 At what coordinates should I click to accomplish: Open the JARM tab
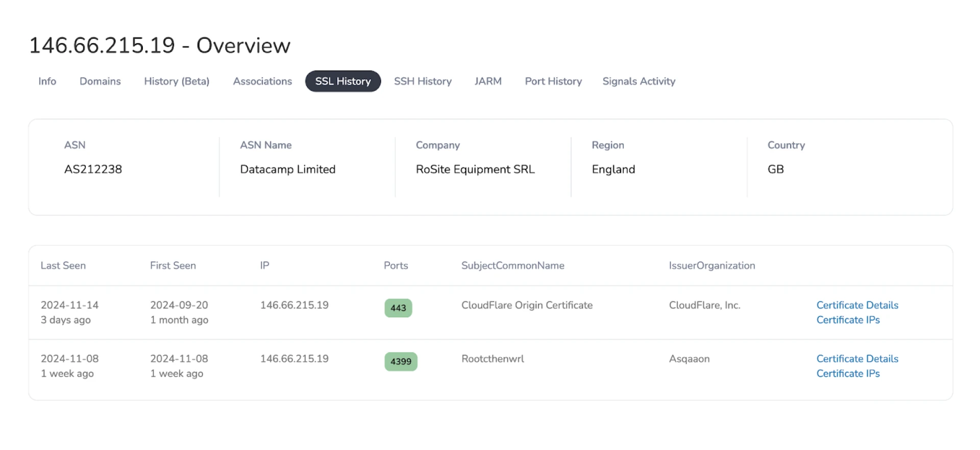[488, 81]
